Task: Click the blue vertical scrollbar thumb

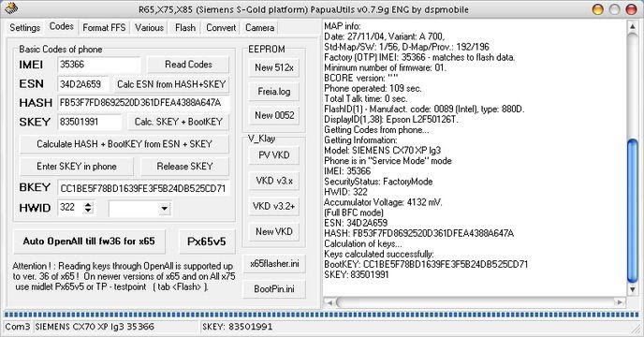Action: coord(633,211)
